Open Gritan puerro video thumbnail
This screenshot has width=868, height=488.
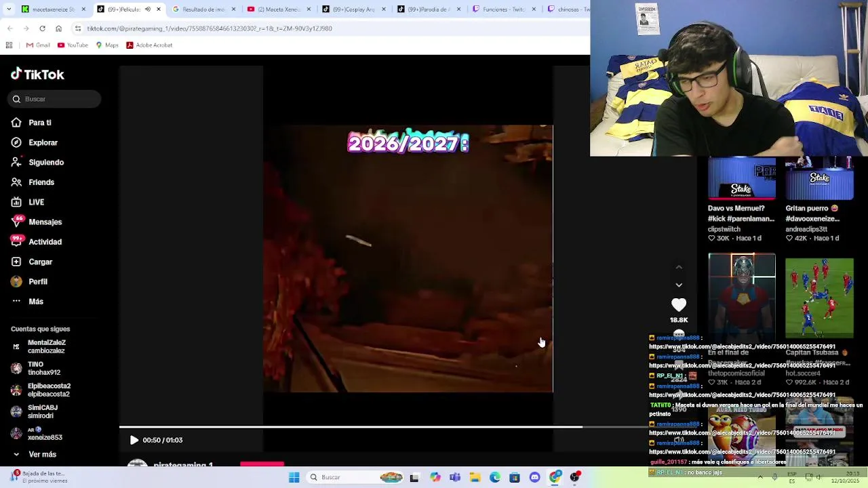pyautogui.click(x=819, y=179)
